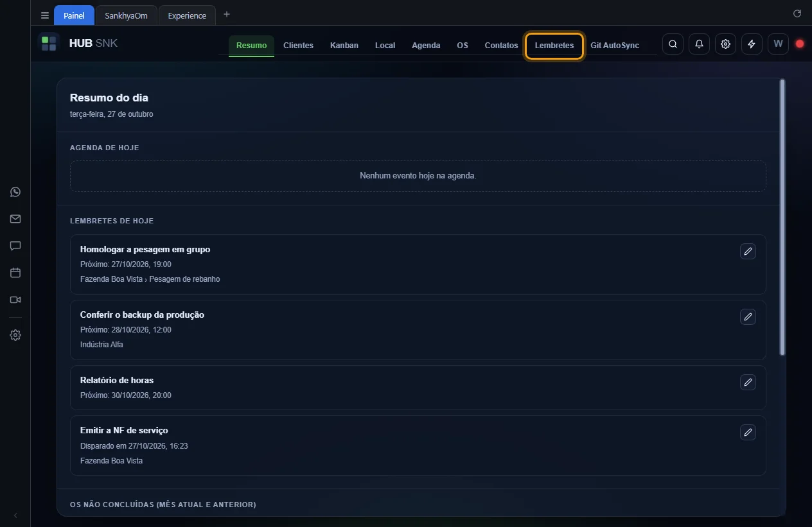The height and width of the screenshot is (527, 812).
Task: Open the chat bubble icon in sidebar
Action: [x=15, y=246]
